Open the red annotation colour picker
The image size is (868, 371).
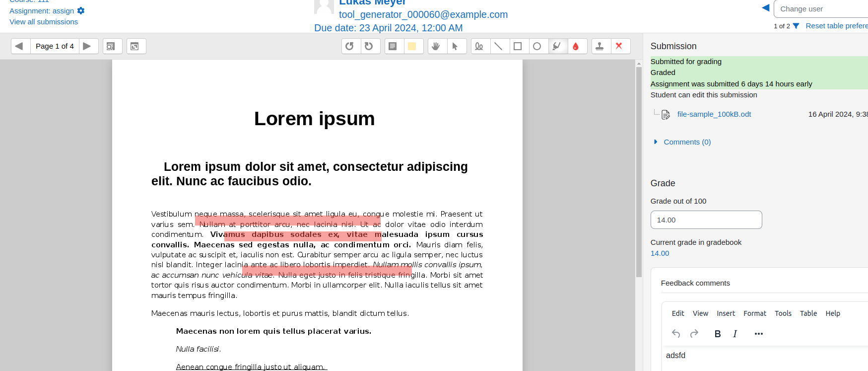click(x=577, y=46)
